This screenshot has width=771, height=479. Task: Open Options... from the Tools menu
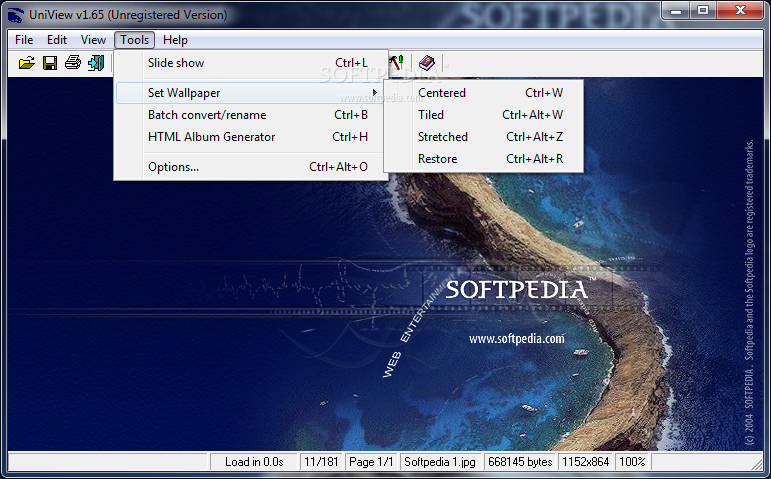[x=251, y=167]
